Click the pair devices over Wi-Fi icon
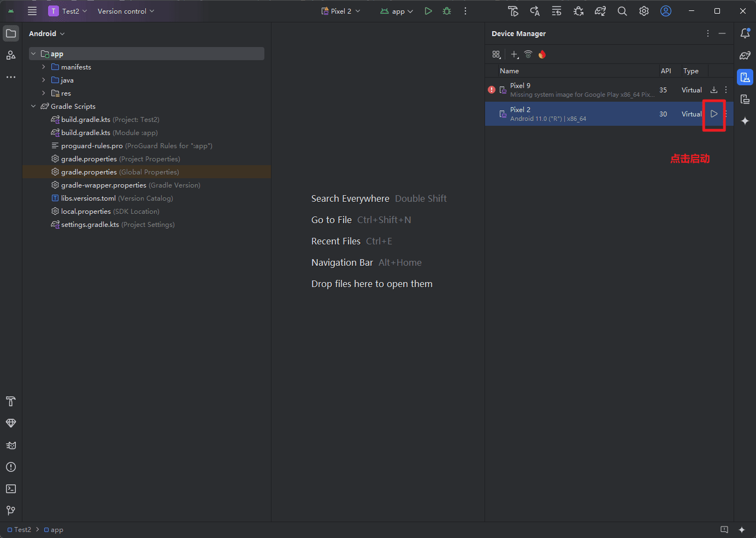 (x=528, y=54)
